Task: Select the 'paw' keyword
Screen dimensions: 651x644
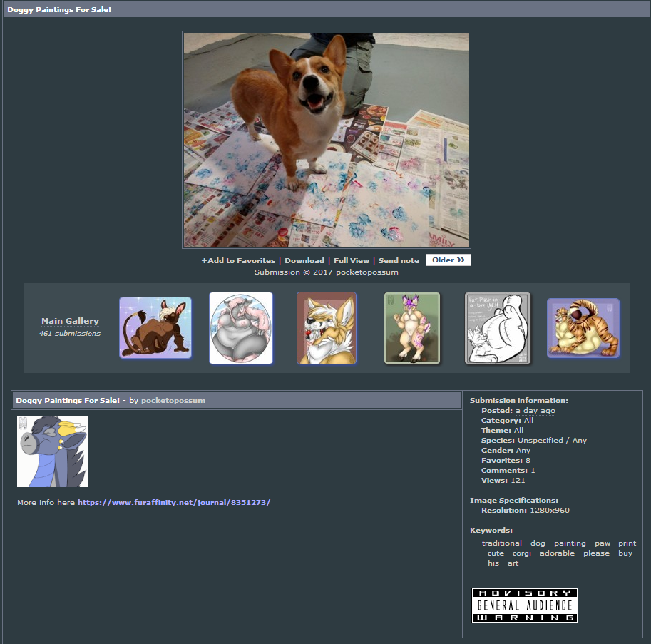Action: click(x=603, y=543)
